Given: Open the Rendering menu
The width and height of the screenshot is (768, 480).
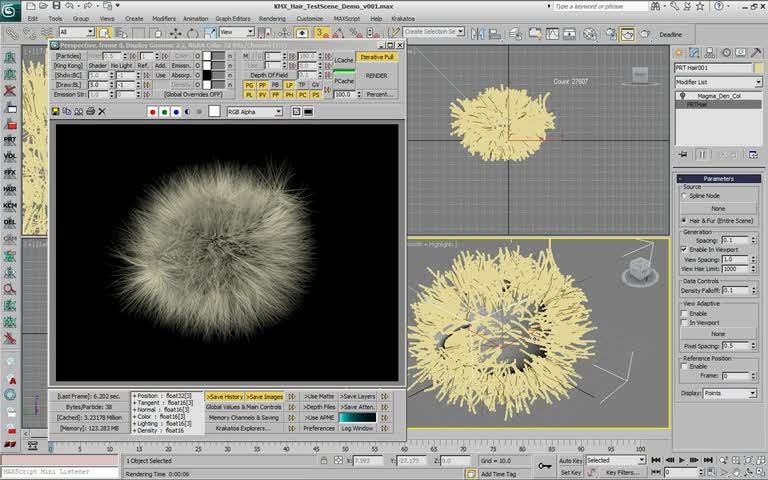Looking at the screenshot, I should click(272, 18).
